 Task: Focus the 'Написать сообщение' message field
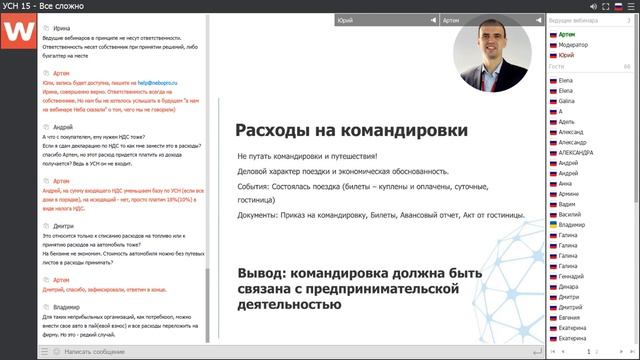click(x=296, y=351)
